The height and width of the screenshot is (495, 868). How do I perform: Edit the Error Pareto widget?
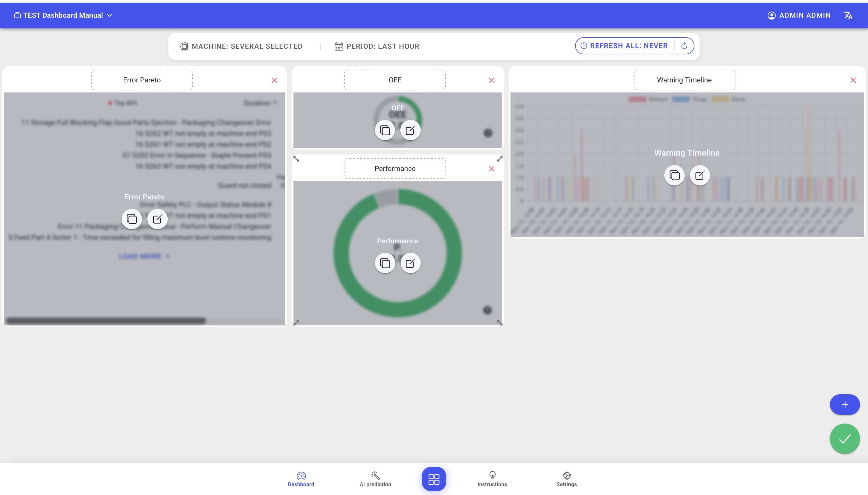tap(157, 219)
